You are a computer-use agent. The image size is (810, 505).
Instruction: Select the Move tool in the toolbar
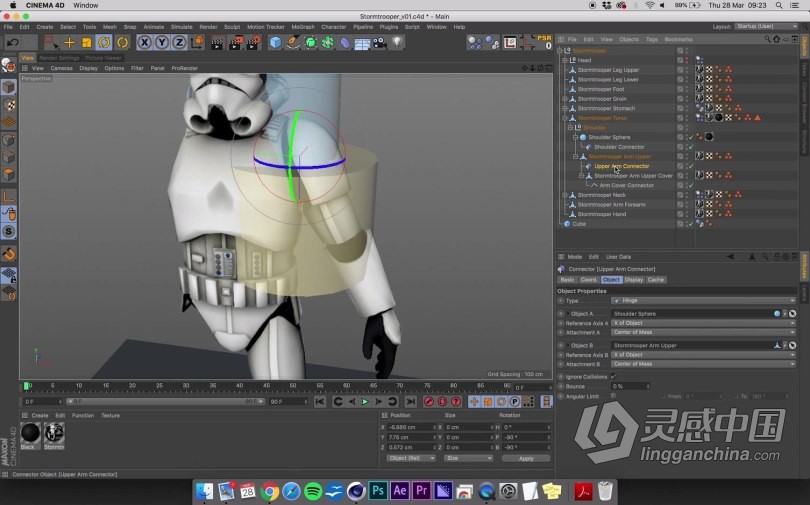(69, 42)
